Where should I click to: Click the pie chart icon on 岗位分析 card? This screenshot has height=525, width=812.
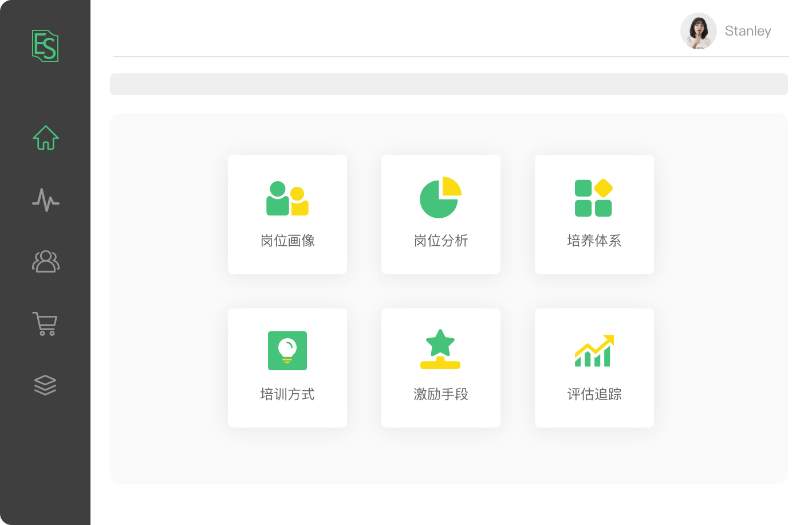(x=440, y=197)
